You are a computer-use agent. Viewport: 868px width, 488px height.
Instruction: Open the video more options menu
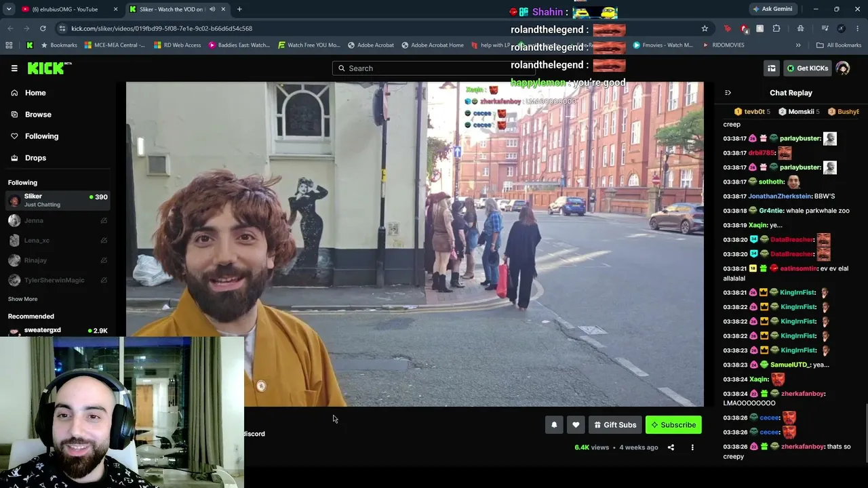692,447
